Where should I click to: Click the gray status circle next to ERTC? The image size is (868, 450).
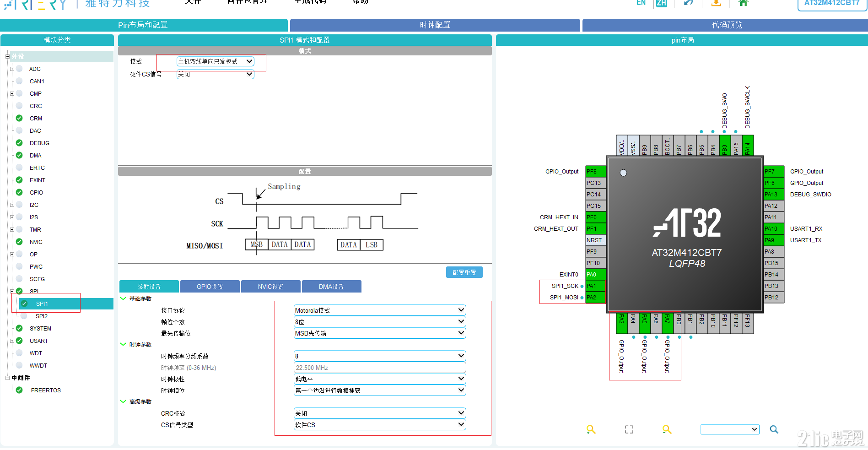pos(19,168)
